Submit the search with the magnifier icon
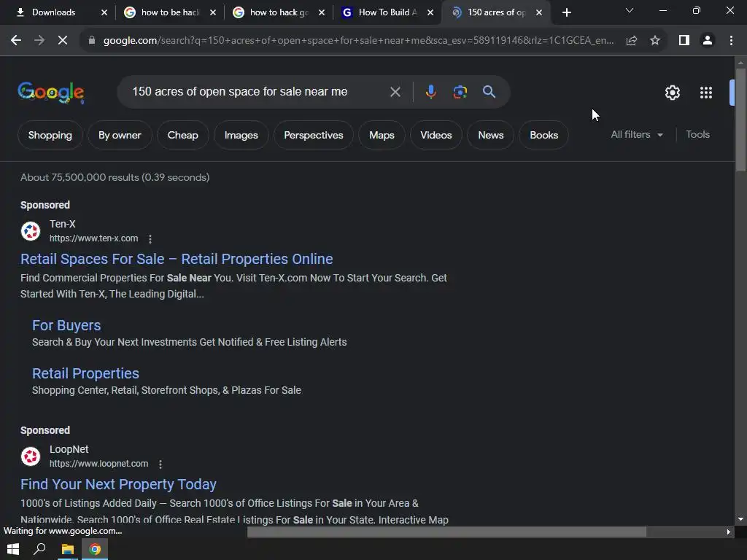Screen dimensions: 747x560 (x=489, y=92)
